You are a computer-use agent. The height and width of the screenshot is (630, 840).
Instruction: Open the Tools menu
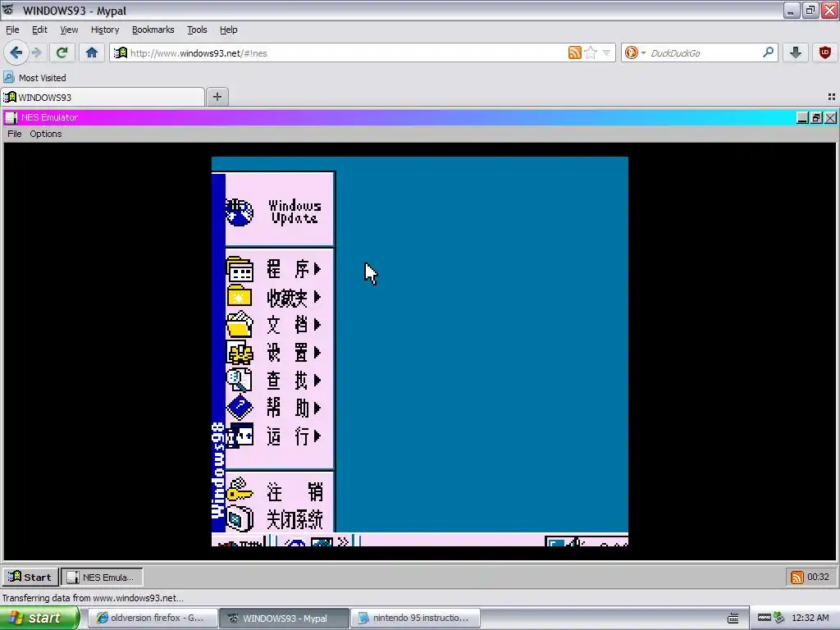(x=197, y=30)
